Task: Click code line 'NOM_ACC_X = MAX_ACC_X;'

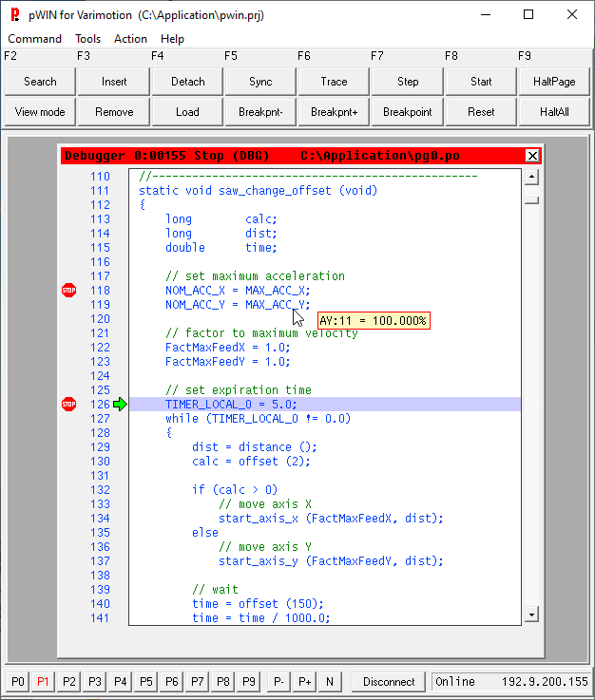Action: point(238,291)
